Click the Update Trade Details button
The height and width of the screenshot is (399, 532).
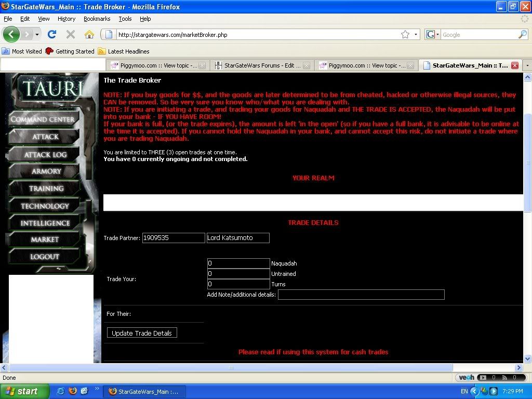[142, 333]
